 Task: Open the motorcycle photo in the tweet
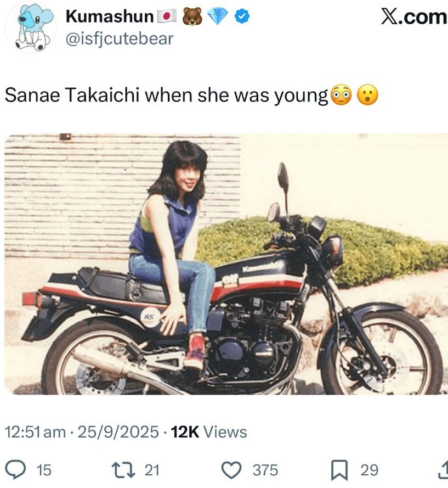coord(226,264)
